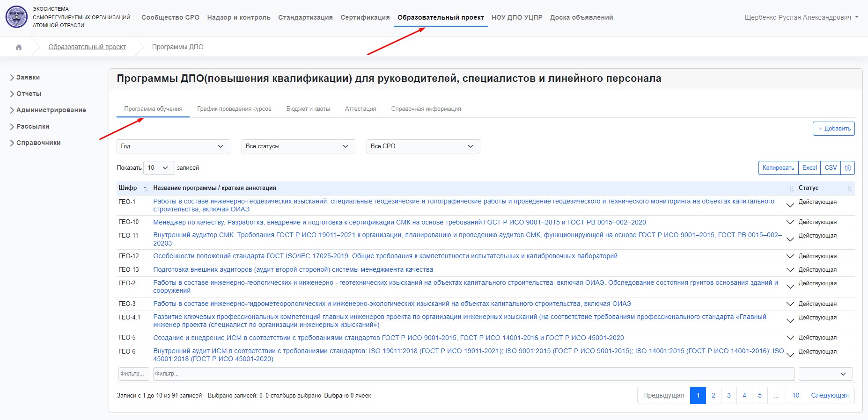Go to pagination page 2
Screen dimensions: 868x420
point(714,396)
